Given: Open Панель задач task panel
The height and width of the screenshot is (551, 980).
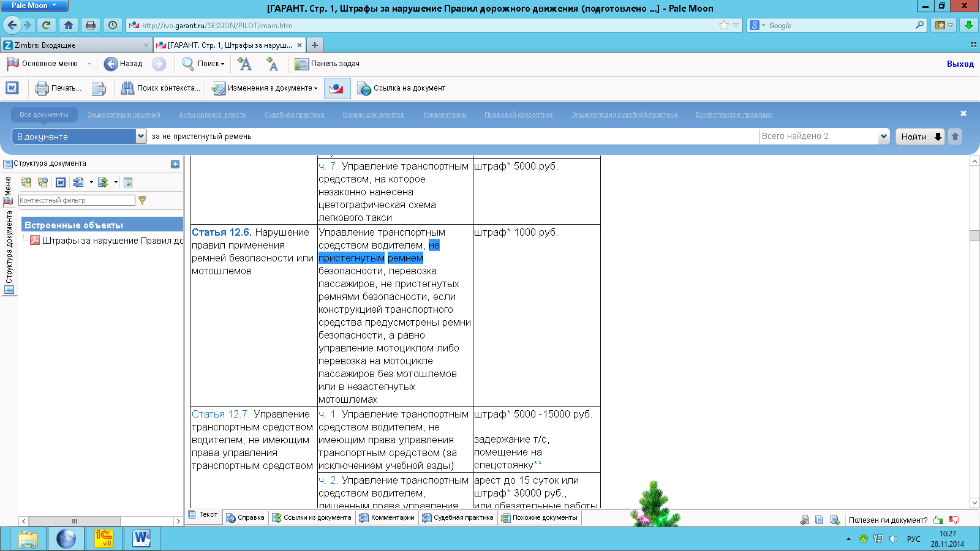Looking at the screenshot, I should tap(327, 64).
